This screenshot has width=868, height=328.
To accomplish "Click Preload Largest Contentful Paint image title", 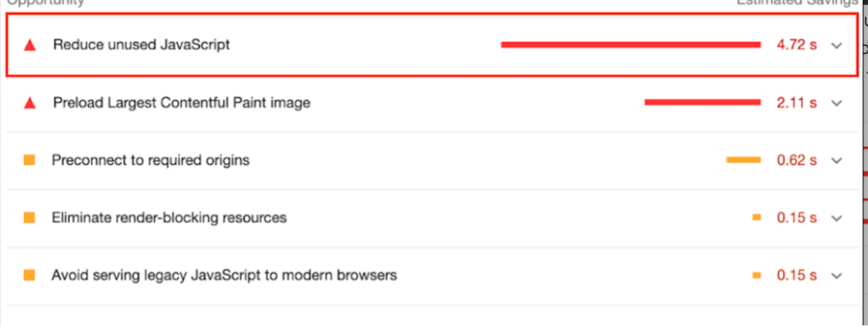I will (x=181, y=103).
